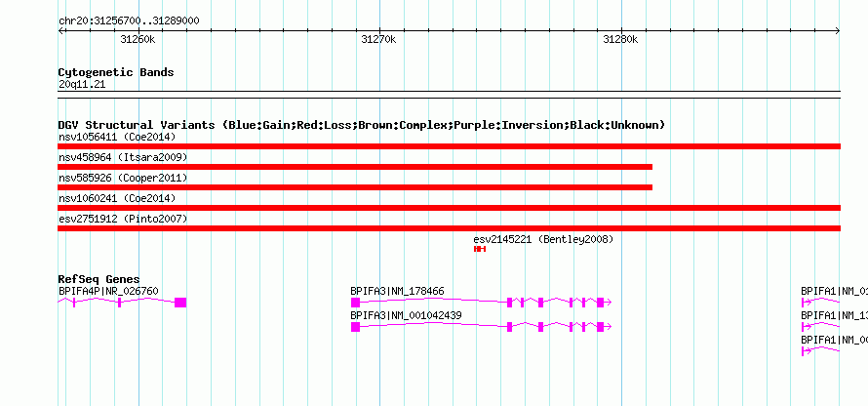
Task: Click the bottom BPIFA1 transcript glyph
Action: 820,350
